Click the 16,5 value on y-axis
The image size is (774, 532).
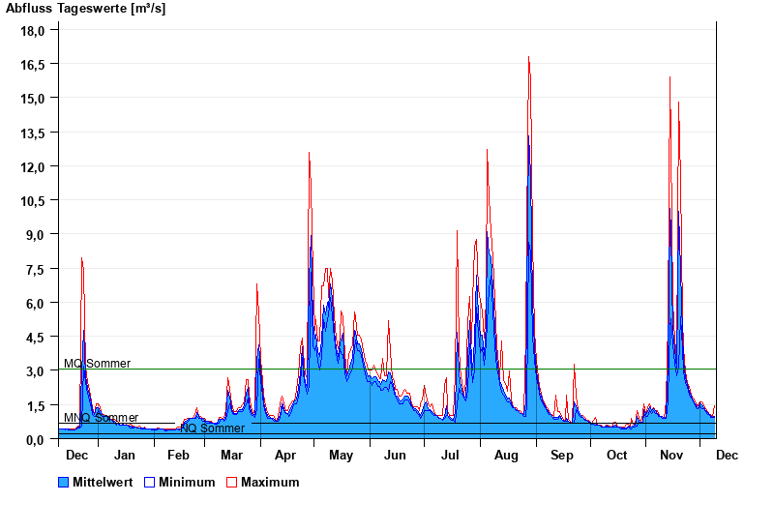click(x=34, y=65)
